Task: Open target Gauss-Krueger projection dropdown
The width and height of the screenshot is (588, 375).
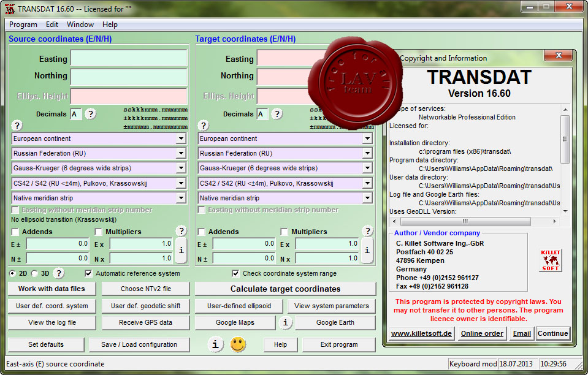Action: [x=367, y=169]
